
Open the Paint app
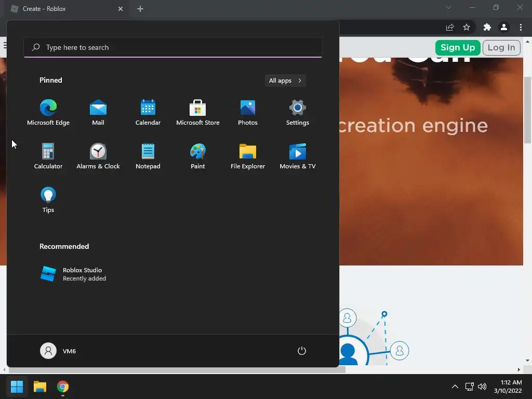[198, 156]
